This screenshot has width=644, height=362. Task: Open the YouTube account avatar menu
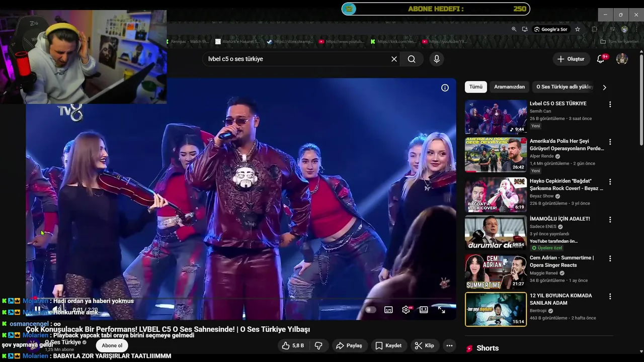coord(622,59)
